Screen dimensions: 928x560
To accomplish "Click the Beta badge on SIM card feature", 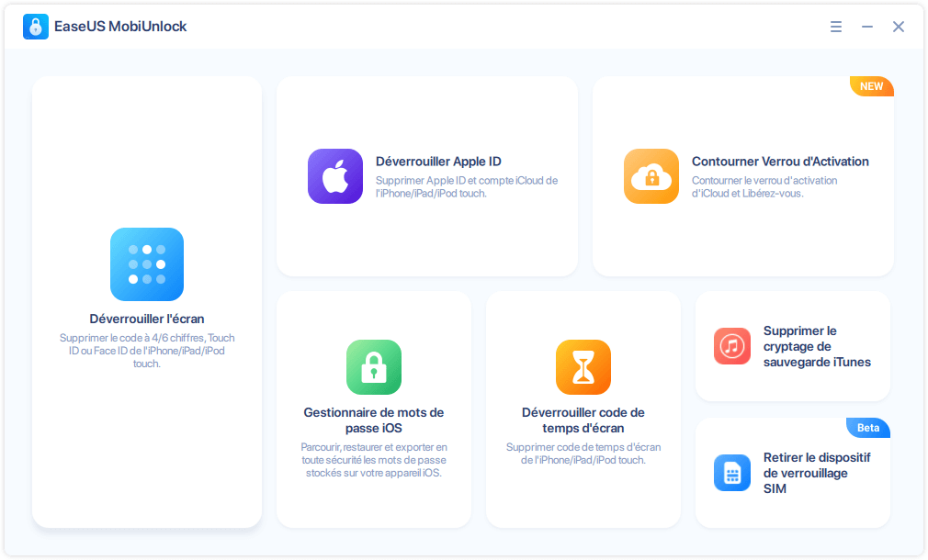I will [867, 427].
